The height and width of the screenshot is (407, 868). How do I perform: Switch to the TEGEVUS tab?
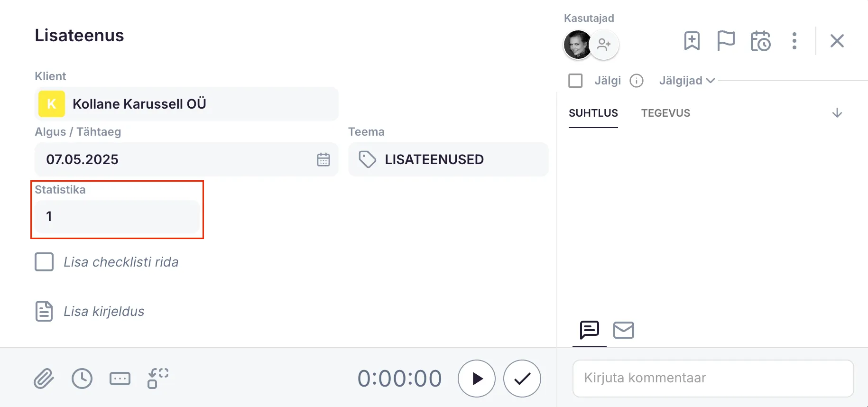tap(665, 113)
